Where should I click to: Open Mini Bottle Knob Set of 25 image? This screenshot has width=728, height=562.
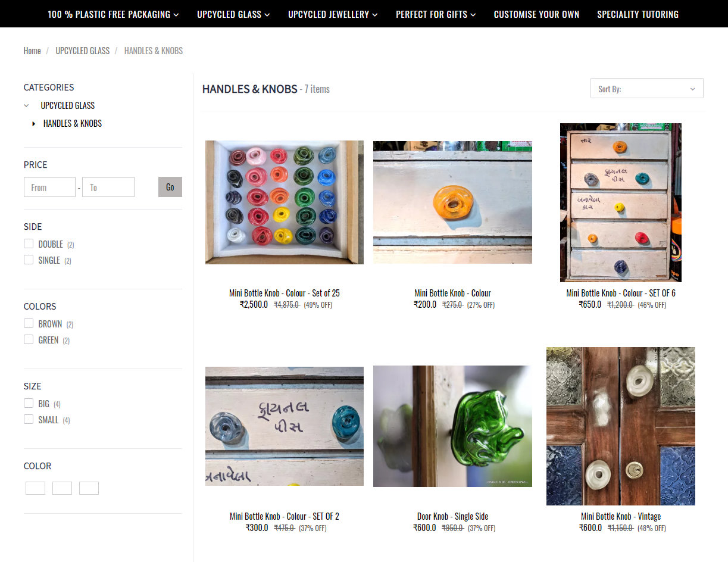pos(285,202)
